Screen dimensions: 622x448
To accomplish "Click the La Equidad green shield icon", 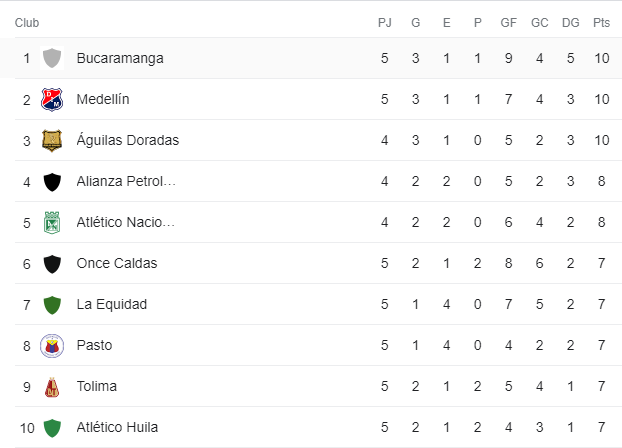I will coord(52,304).
